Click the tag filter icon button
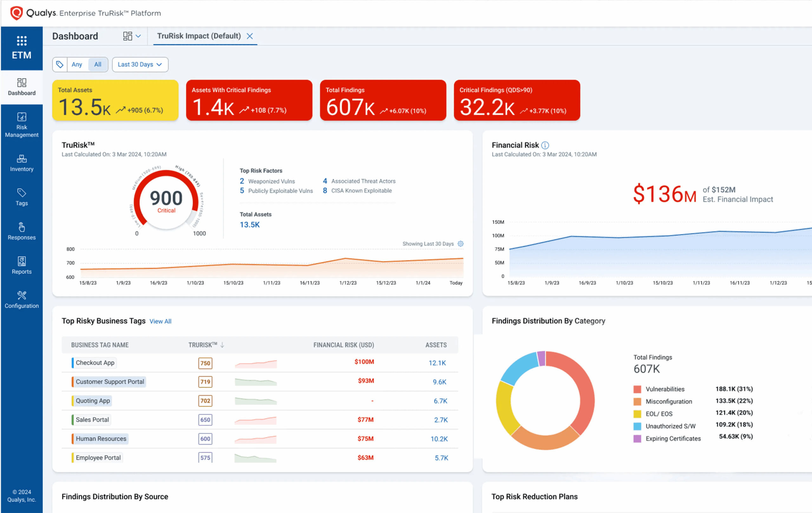The width and height of the screenshot is (812, 513). tap(60, 64)
